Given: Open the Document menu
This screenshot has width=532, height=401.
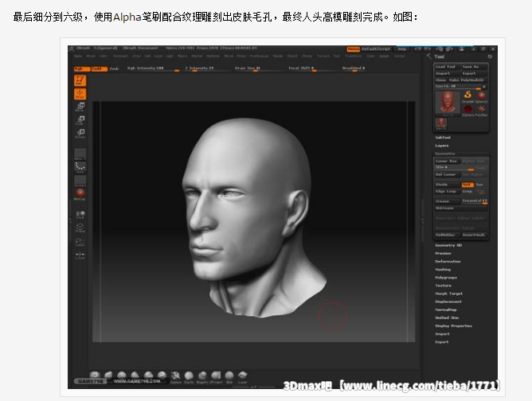Looking at the screenshot, I should 120,56.
